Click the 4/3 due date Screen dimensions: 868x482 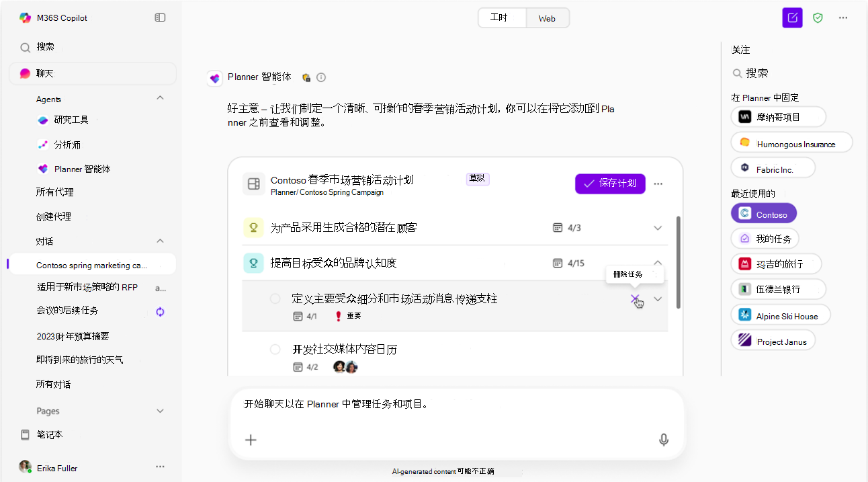[x=567, y=228]
